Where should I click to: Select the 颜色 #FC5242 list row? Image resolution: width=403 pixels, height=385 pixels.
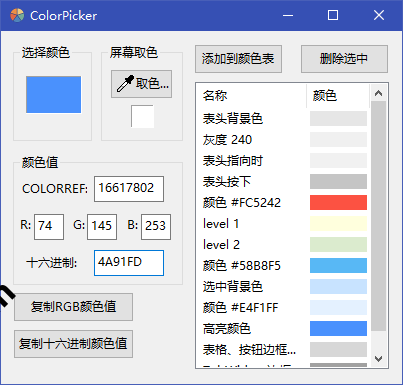283,203
